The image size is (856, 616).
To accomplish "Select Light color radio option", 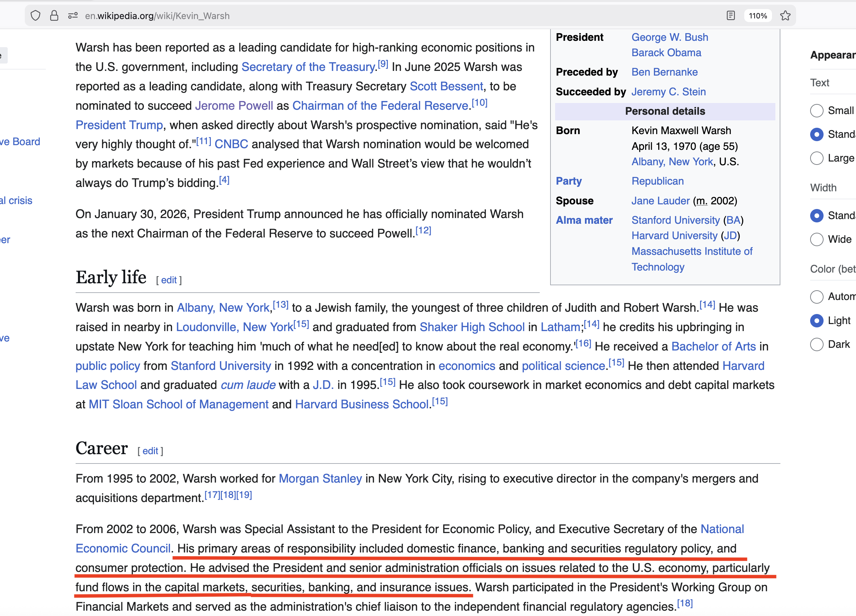I will (817, 321).
